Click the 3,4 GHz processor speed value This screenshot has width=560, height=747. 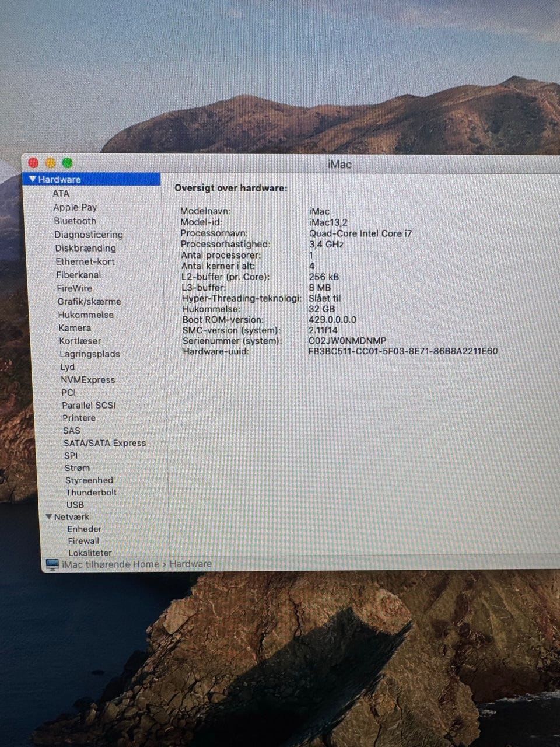(x=327, y=245)
